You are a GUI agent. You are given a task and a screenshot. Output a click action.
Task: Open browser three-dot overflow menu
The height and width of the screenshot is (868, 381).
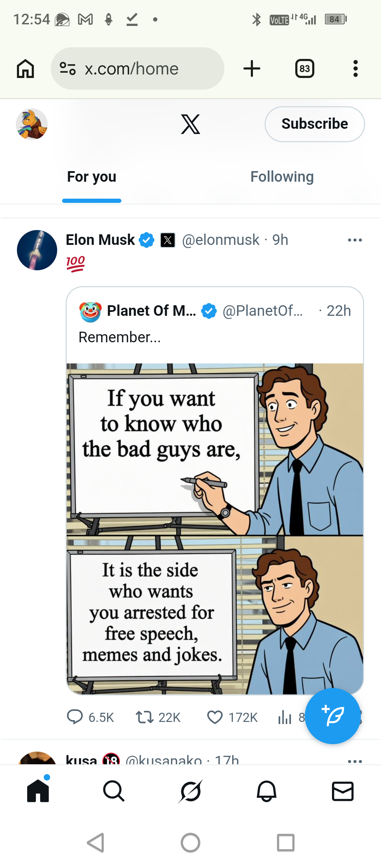(355, 68)
